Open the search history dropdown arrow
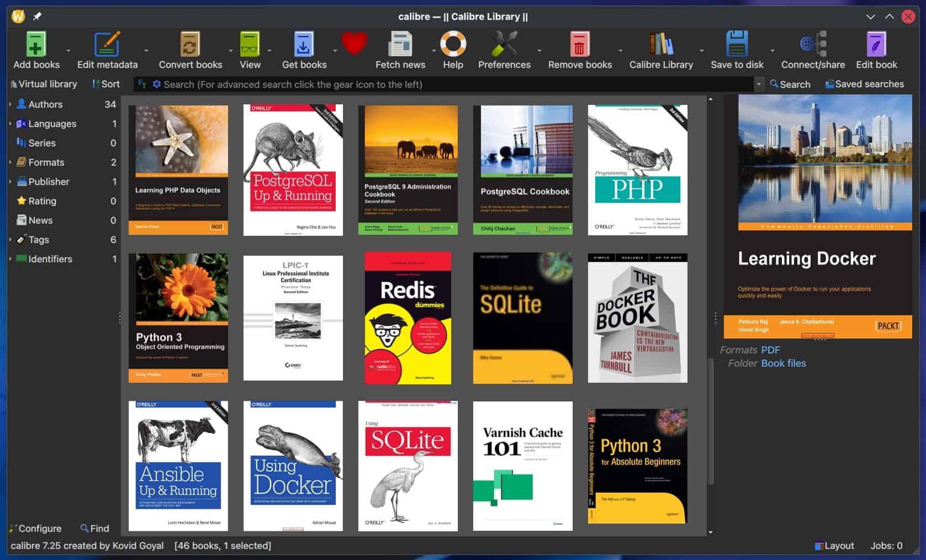Screen dimensions: 926x560 pos(760,84)
